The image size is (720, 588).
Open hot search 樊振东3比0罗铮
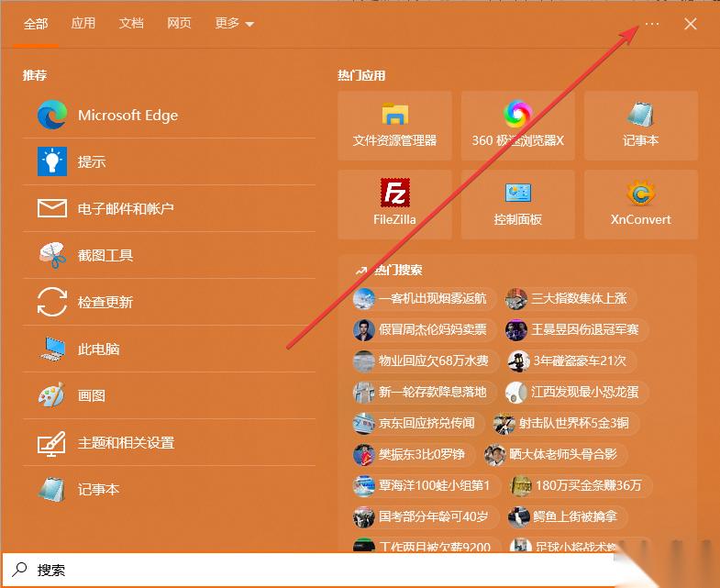414,455
